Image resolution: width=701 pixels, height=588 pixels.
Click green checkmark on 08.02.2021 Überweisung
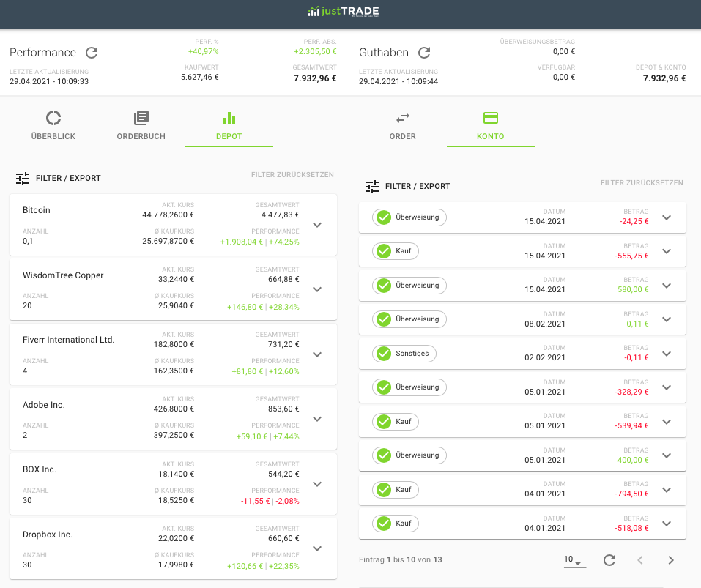[x=384, y=319]
